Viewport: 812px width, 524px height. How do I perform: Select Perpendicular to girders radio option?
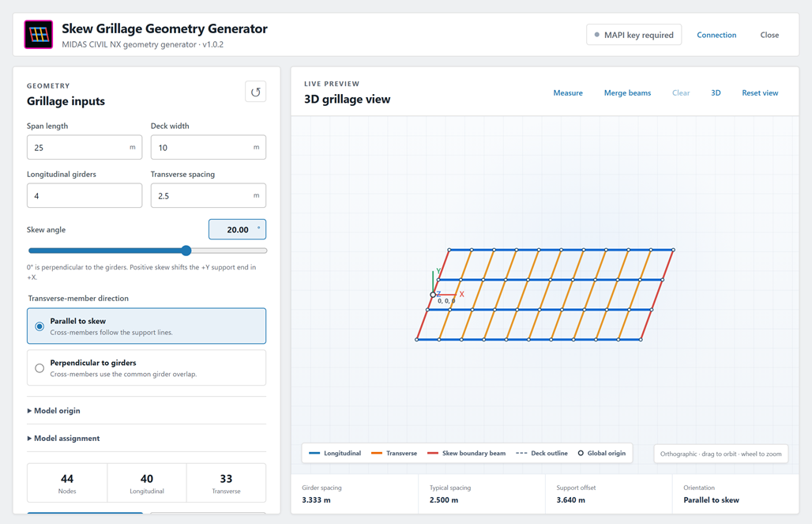pyautogui.click(x=147, y=368)
